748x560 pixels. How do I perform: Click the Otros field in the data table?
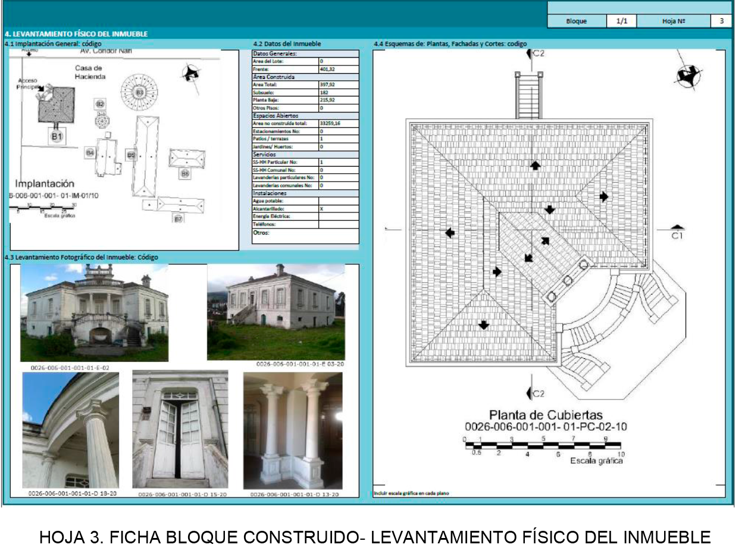pos(305,236)
